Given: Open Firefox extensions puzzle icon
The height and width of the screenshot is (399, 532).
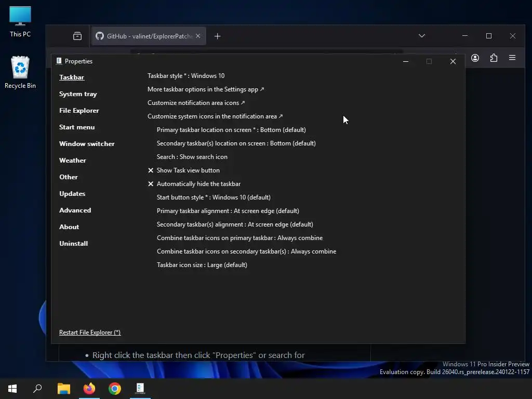Looking at the screenshot, I should (x=494, y=58).
